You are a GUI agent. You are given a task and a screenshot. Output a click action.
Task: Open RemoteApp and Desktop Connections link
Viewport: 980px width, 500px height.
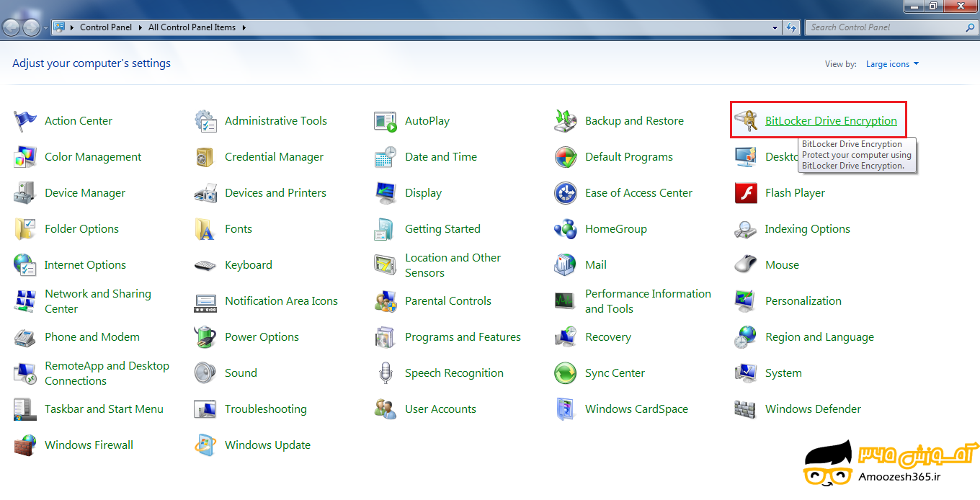click(x=107, y=373)
